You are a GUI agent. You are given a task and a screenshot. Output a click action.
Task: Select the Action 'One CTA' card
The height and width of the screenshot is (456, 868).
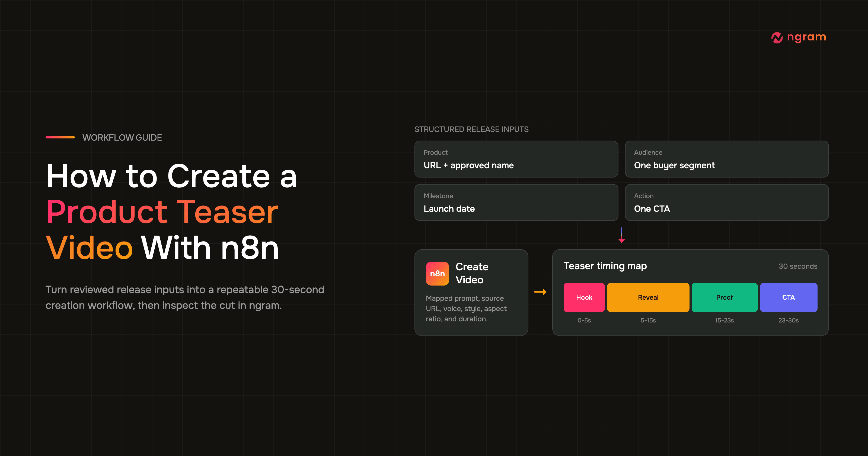coord(726,202)
